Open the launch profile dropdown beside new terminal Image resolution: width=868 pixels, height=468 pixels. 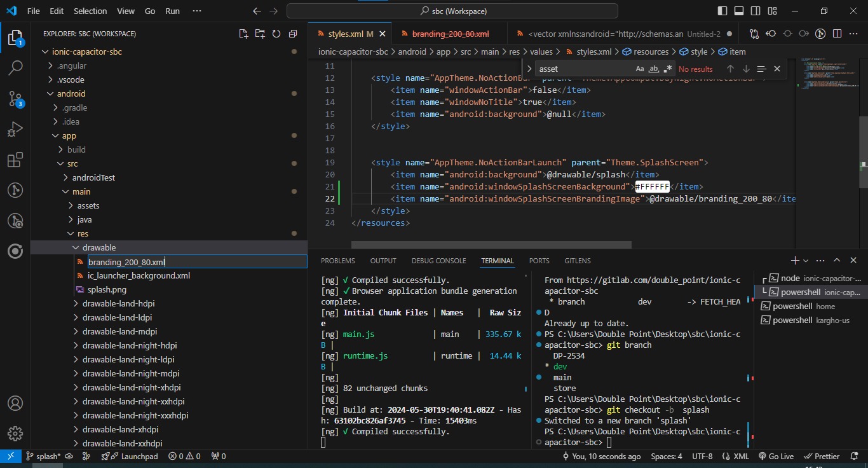click(806, 261)
